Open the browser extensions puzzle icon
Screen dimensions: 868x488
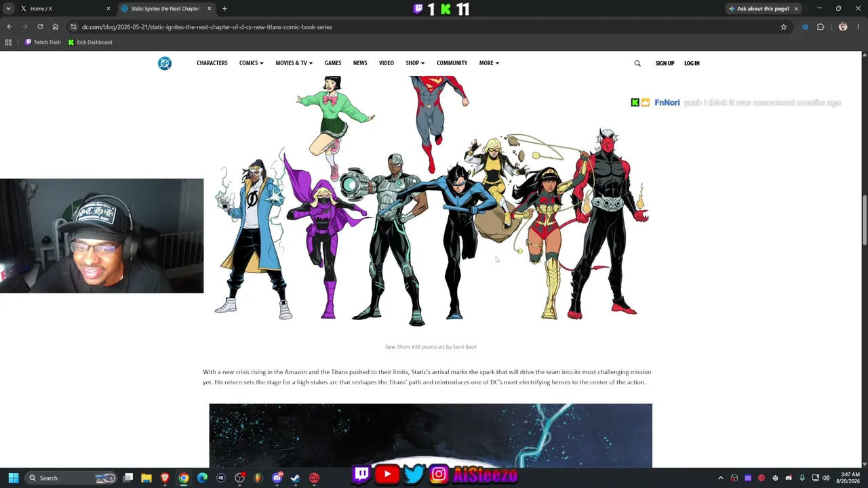[x=821, y=27]
